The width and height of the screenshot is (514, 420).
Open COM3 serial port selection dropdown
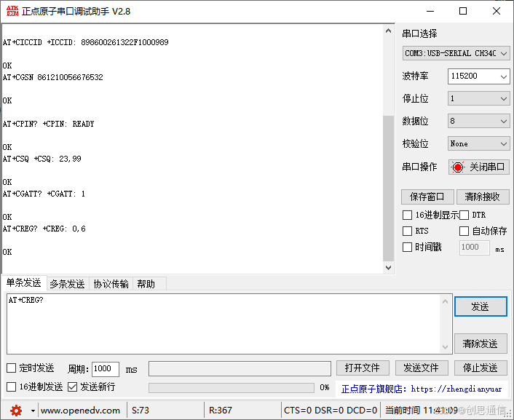(456, 53)
